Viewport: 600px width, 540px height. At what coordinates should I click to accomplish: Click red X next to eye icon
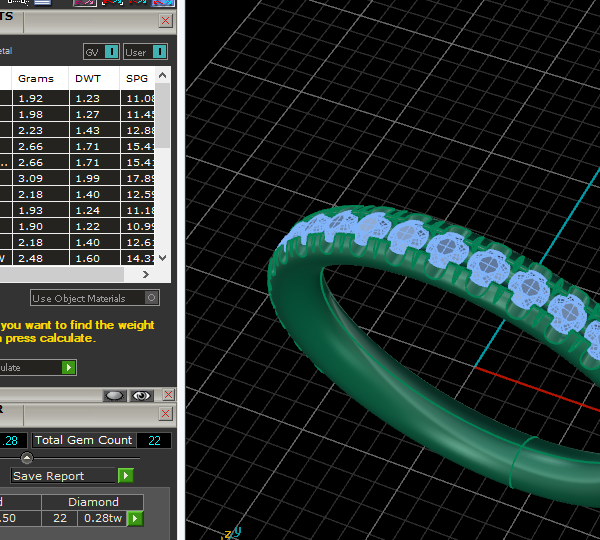168,395
